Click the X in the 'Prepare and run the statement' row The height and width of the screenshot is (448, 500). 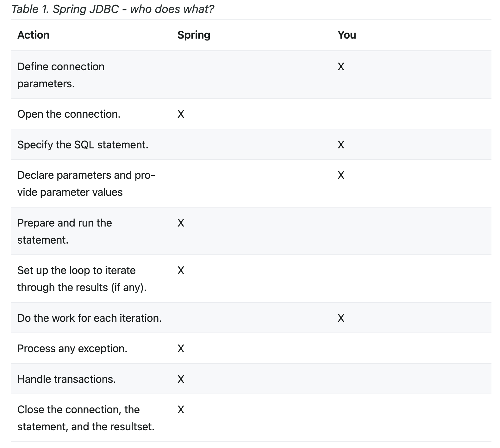tap(181, 223)
